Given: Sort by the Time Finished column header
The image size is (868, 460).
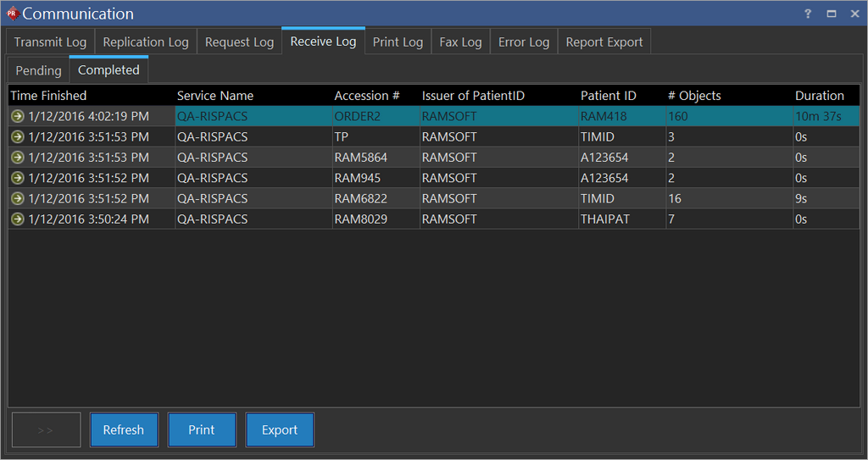Looking at the screenshot, I should coord(49,96).
